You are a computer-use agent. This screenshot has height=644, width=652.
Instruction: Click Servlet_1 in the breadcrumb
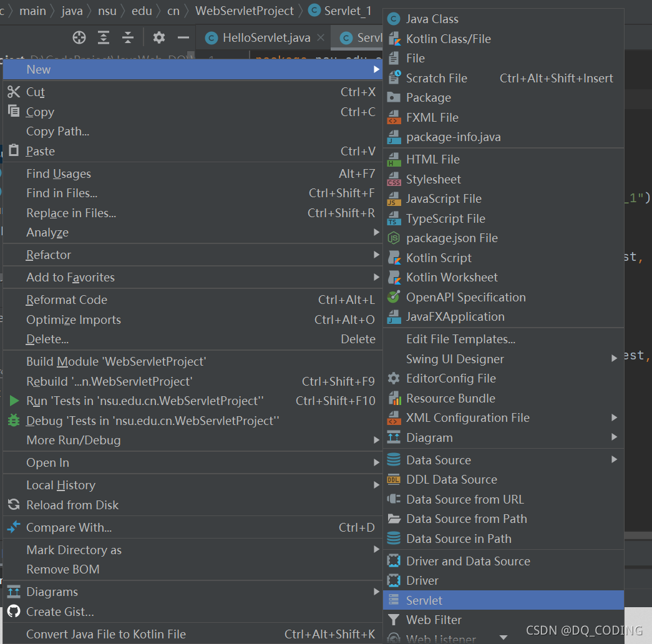[341, 11]
